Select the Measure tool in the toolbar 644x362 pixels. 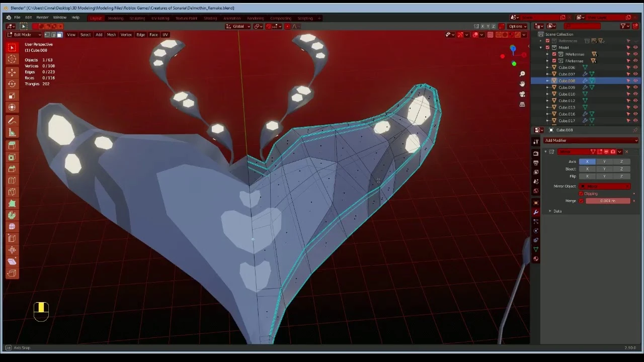coord(12,132)
